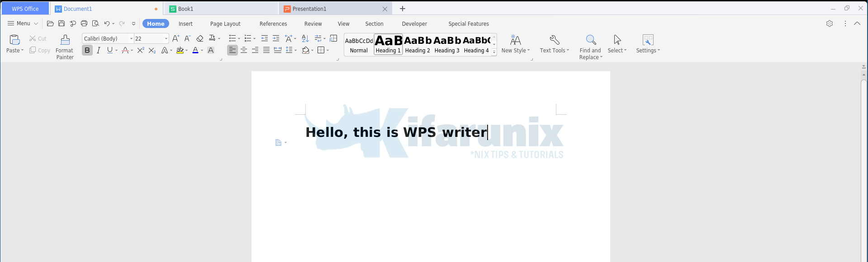This screenshot has width=868, height=262.
Task: Open the New Style dropdown
Action: (515, 44)
